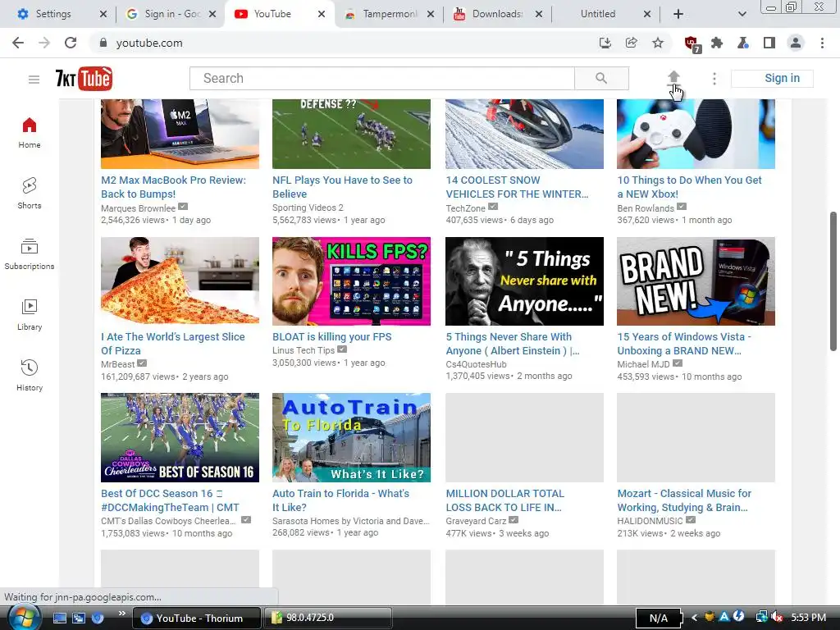
Task: Click the YouTube logo
Action: pyautogui.click(x=84, y=79)
